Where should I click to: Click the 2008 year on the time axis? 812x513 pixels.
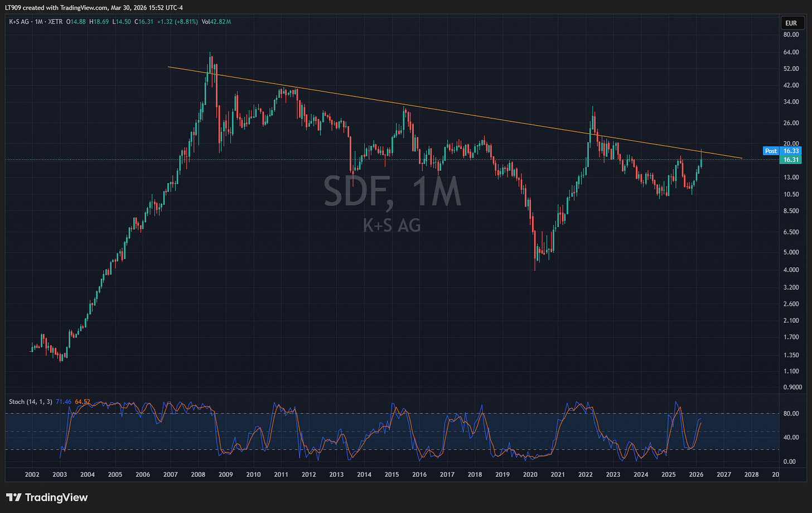(198, 474)
